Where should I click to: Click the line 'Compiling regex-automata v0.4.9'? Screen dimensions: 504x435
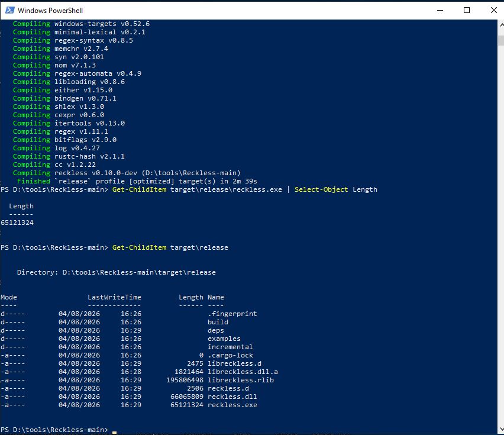click(x=77, y=73)
